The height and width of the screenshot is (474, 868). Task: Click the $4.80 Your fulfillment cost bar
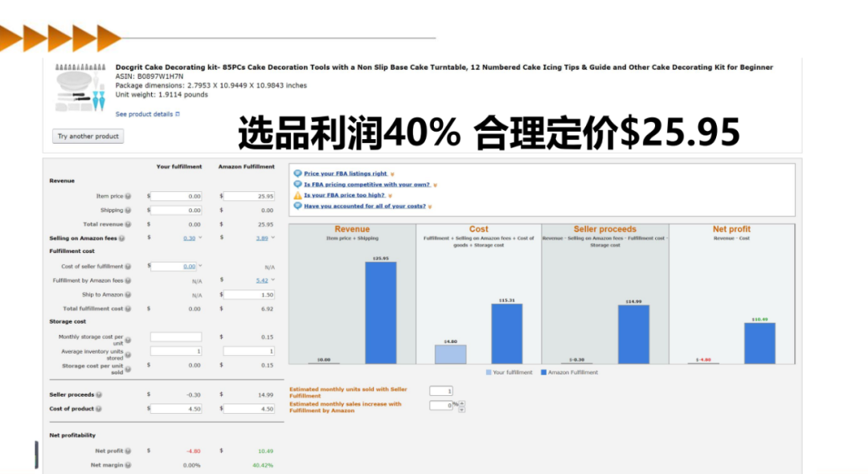pyautogui.click(x=451, y=354)
